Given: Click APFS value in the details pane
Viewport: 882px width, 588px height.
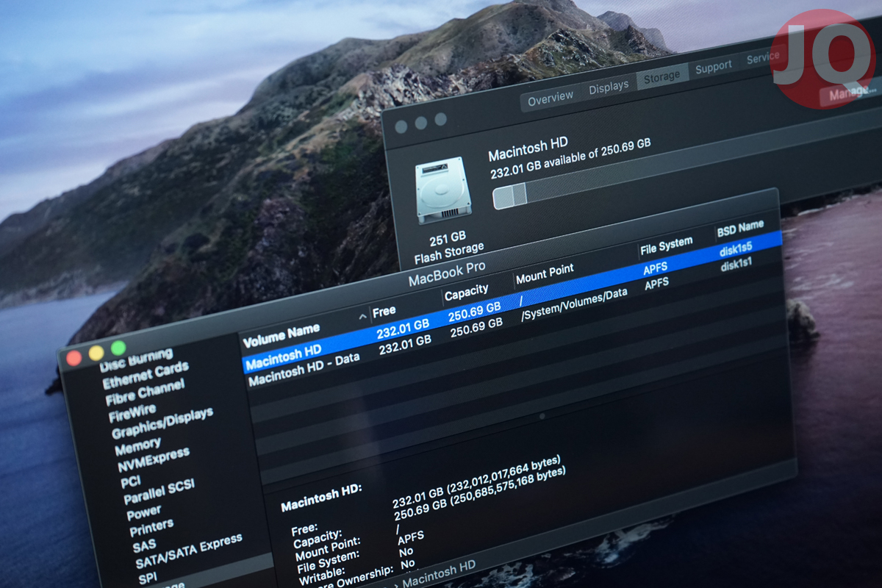Looking at the screenshot, I should point(411,537).
